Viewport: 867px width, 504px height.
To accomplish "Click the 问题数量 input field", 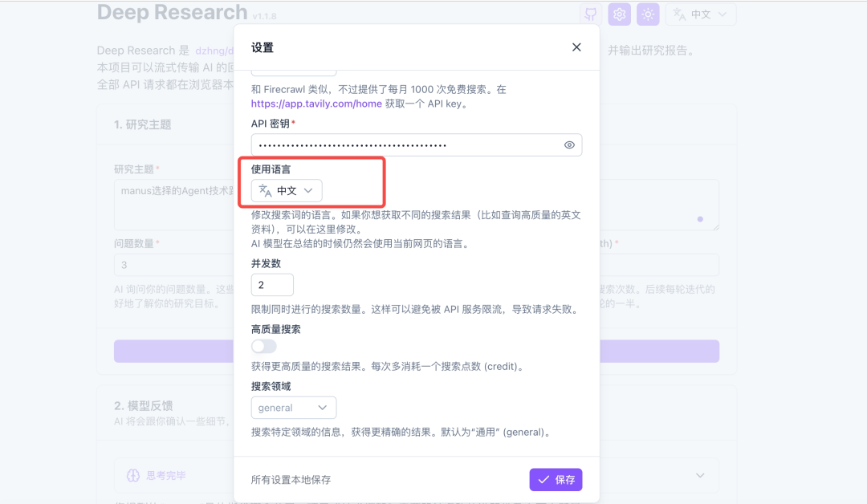I will tap(174, 265).
